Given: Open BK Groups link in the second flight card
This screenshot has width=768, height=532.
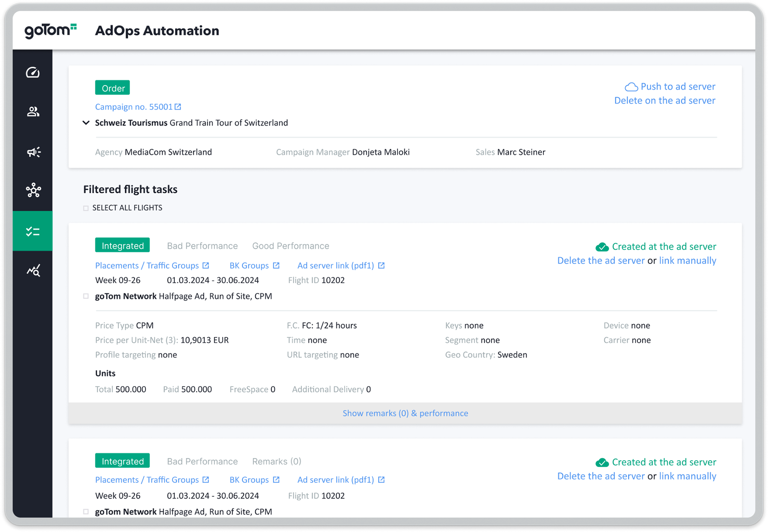Looking at the screenshot, I should point(249,480).
